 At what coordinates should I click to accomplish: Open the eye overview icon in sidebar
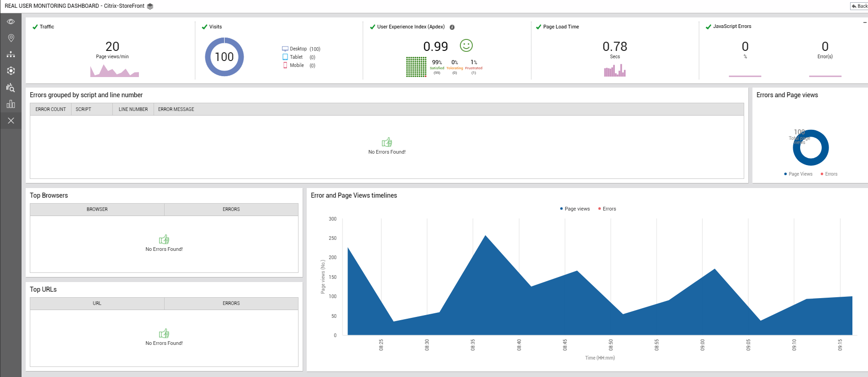coord(11,22)
